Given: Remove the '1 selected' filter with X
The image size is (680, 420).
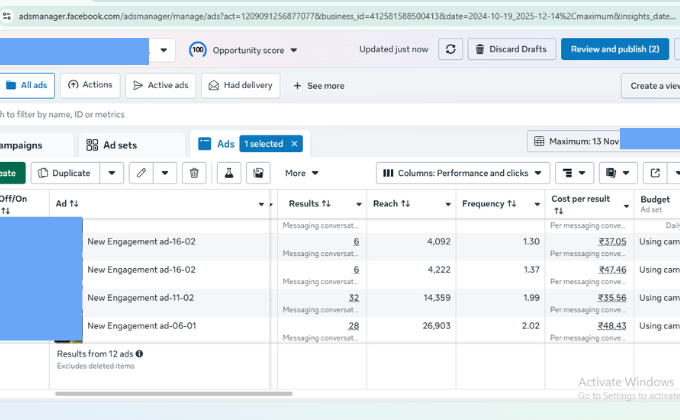Looking at the screenshot, I should (x=294, y=144).
